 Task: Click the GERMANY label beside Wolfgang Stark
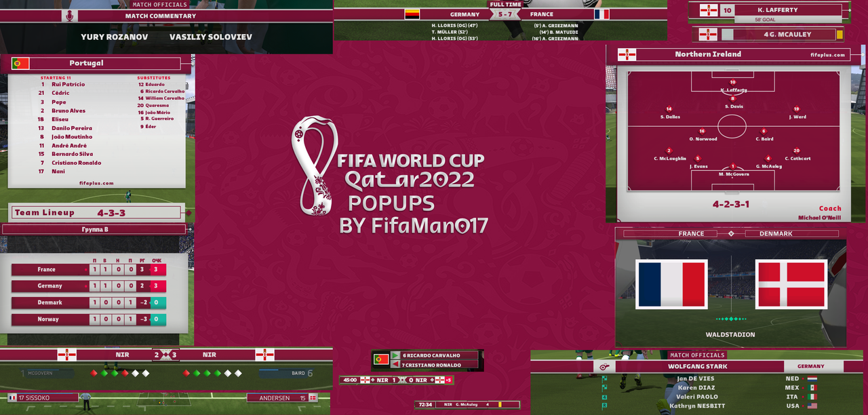click(810, 367)
